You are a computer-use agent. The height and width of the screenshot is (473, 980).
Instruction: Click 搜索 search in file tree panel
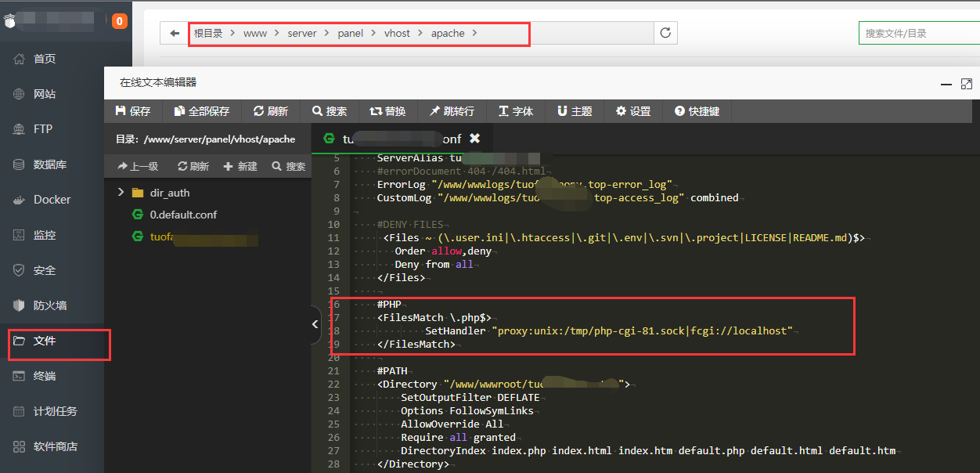point(288,166)
